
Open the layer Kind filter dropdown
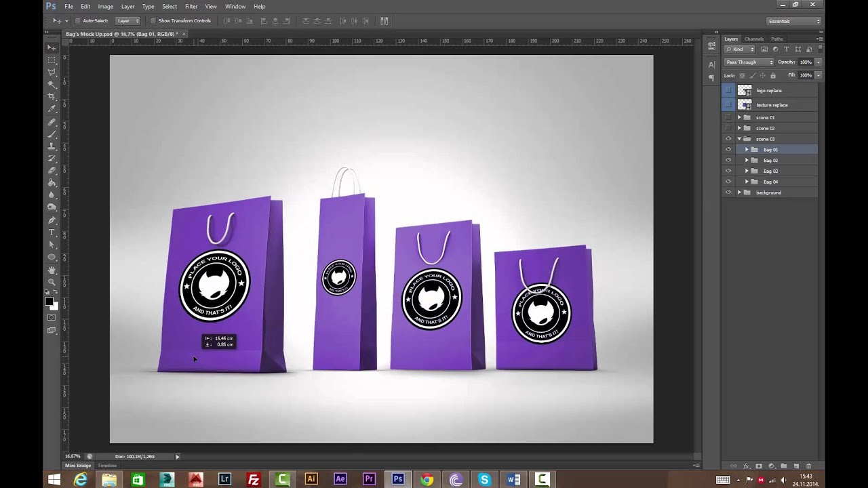(740, 49)
